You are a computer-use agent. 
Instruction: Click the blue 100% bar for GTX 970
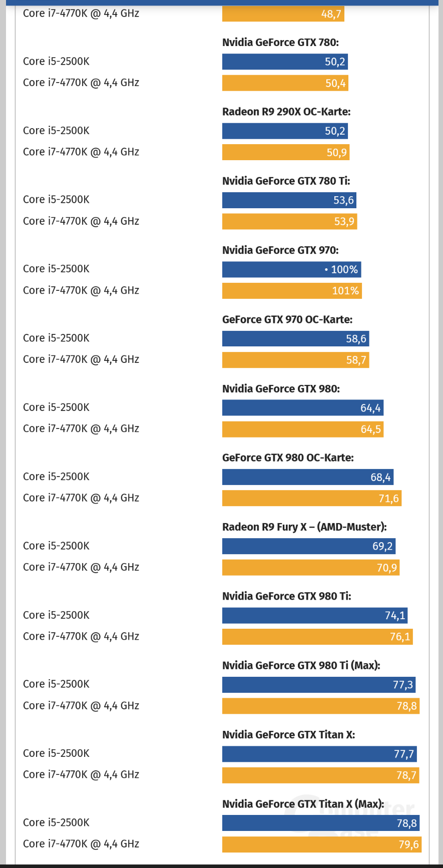(291, 269)
